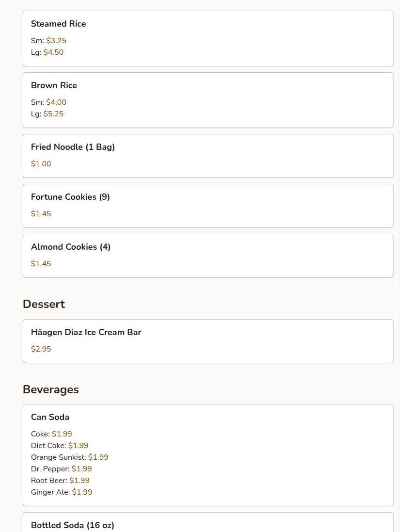This screenshot has height=532, width=409.
Task: Open the Fortune Cookies (9) item
Action: pos(70,197)
